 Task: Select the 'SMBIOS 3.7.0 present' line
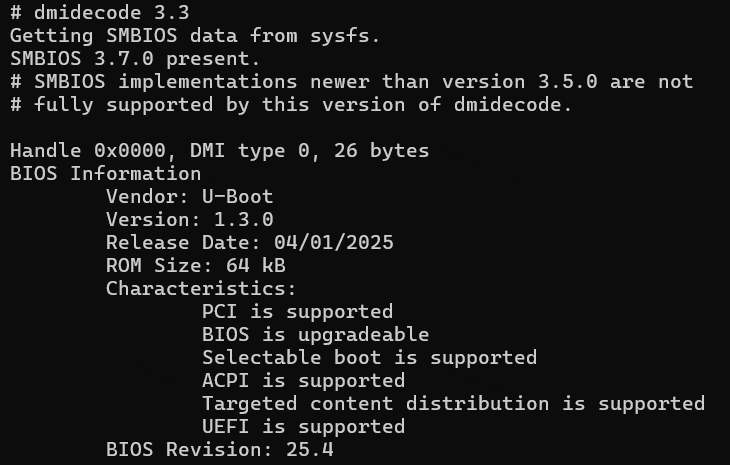click(135, 59)
